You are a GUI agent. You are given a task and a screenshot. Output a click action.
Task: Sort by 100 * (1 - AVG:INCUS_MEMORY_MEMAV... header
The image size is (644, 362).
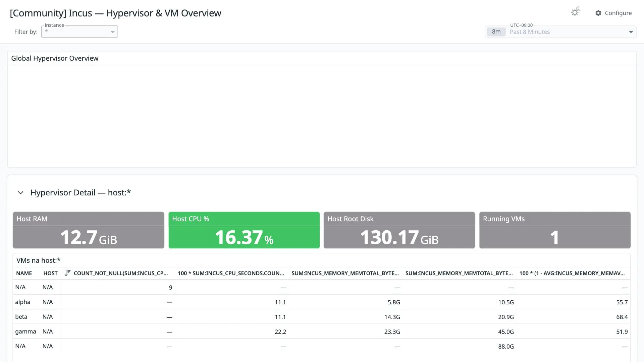[x=572, y=273]
